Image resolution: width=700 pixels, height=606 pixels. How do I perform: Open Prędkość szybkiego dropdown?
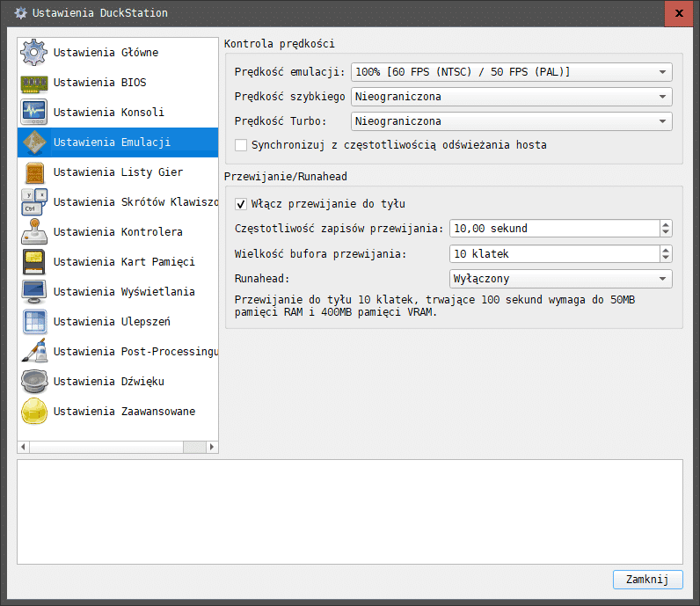512,97
